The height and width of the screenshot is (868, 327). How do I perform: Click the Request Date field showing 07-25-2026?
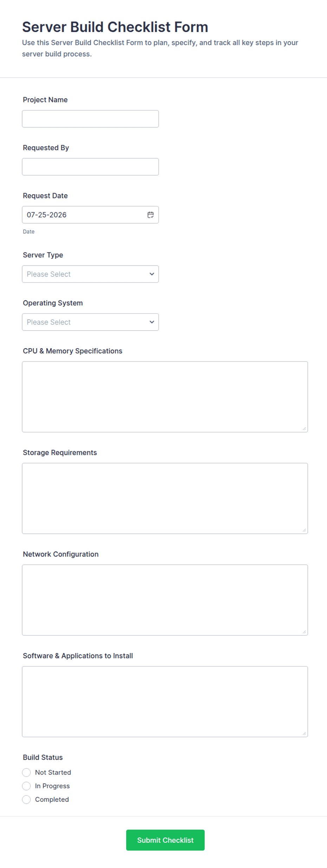[90, 215]
